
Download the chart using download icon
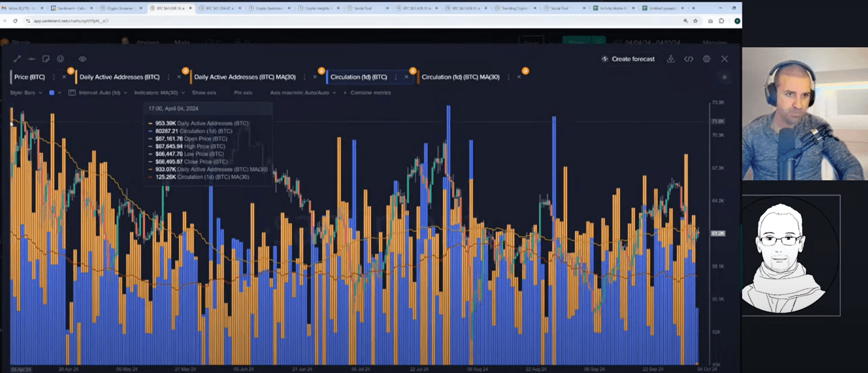pos(671,59)
